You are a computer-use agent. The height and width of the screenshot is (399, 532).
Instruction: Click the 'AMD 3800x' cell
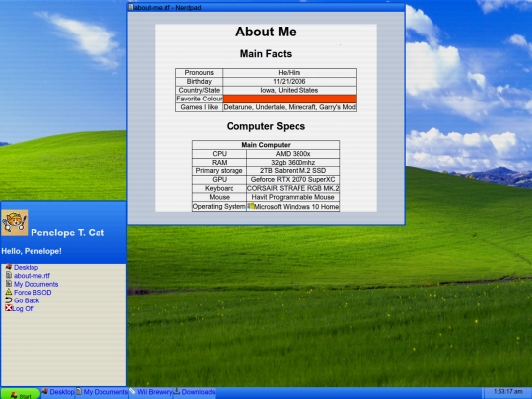pyautogui.click(x=294, y=154)
